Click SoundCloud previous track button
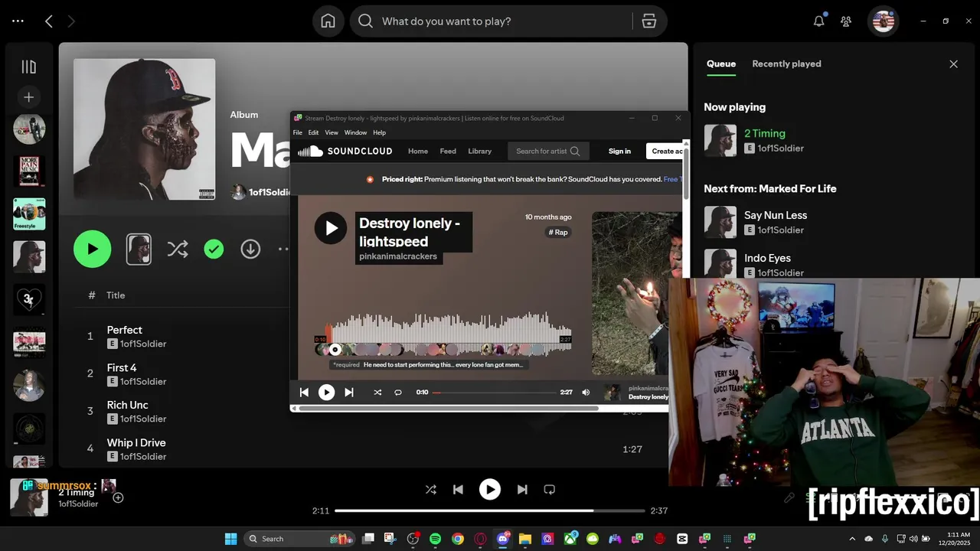The height and width of the screenshot is (551, 980). [x=304, y=393]
